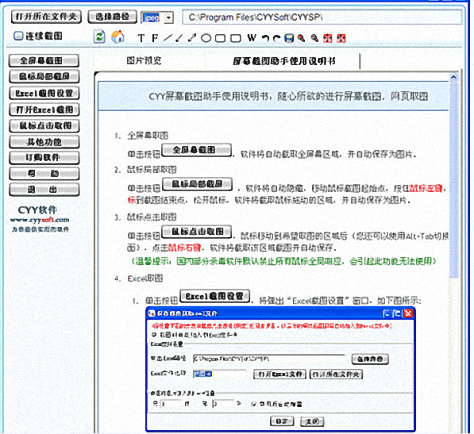This screenshot has width=474, height=434.
Task: Switch to the 图片预览 tab
Action: [x=144, y=61]
